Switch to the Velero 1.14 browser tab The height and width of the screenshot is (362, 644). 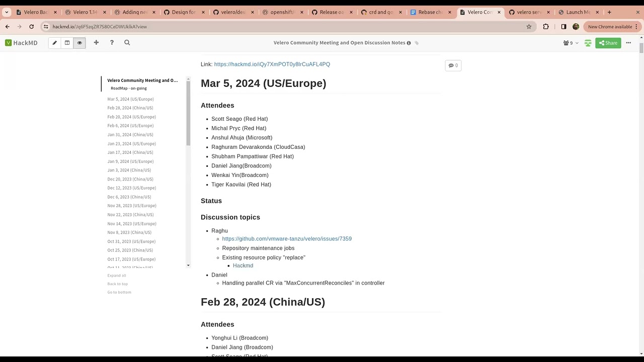click(x=85, y=12)
